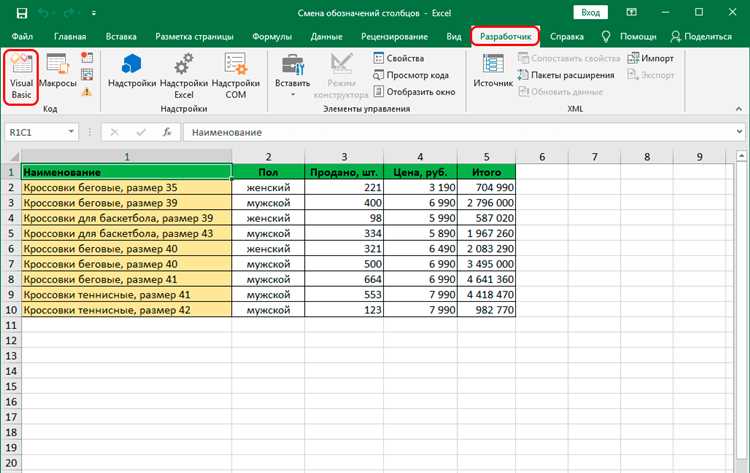This screenshot has height=473, width=750.
Task: Switch to the Вставка tab
Action: coord(121,36)
